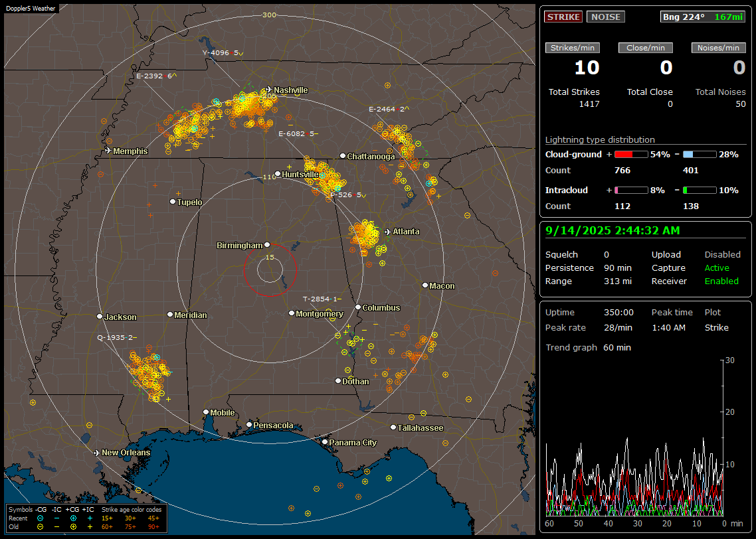
Task: Click the NOISE indicator button
Action: 606,17
